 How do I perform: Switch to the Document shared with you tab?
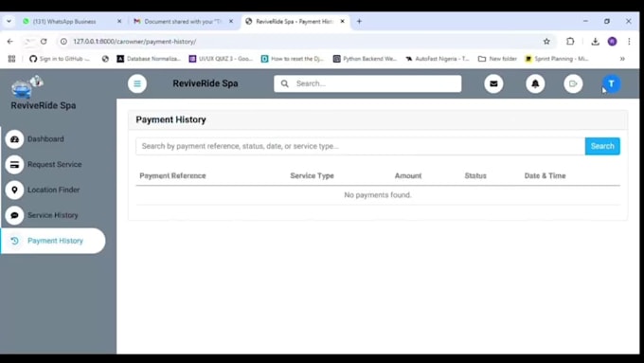(183, 22)
